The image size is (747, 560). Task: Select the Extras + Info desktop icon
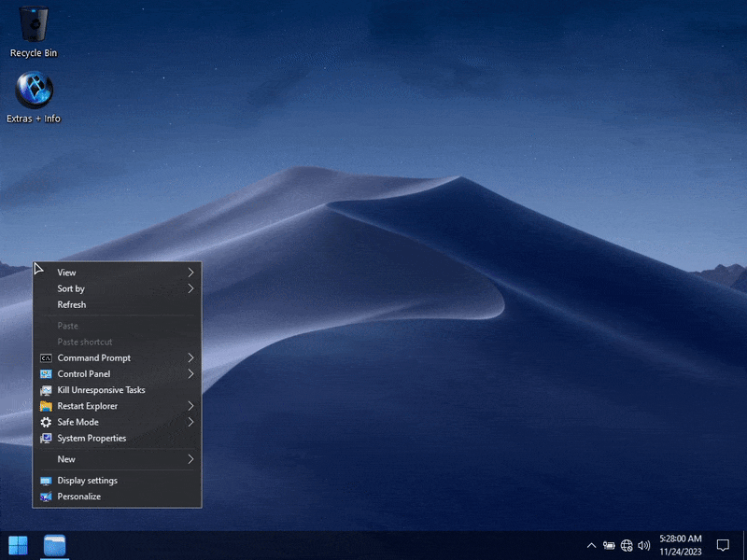pyautogui.click(x=34, y=98)
